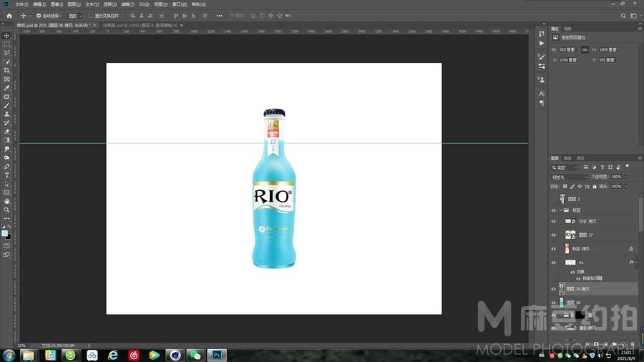Select the Spot Healing Brush tool

[x=6, y=97]
